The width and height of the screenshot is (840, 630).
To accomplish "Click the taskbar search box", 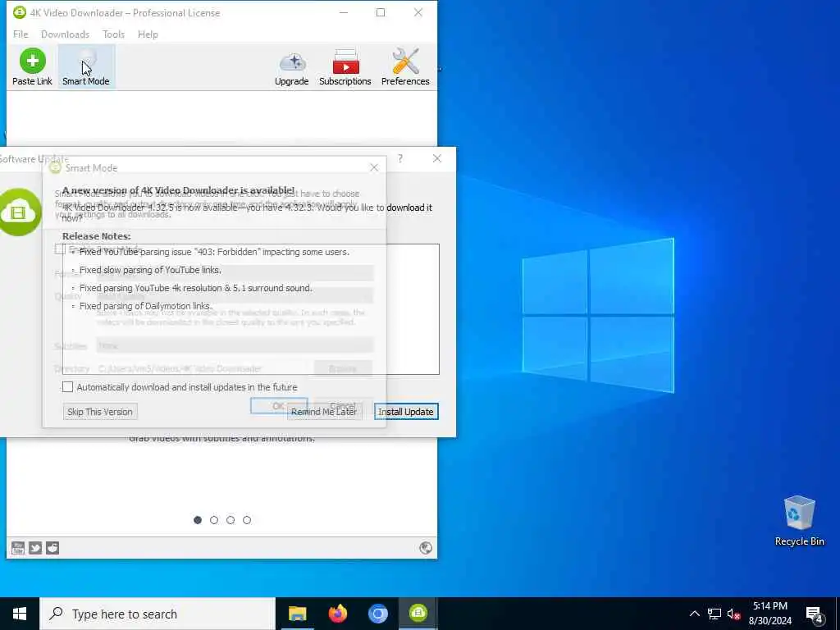I will pyautogui.click(x=157, y=614).
